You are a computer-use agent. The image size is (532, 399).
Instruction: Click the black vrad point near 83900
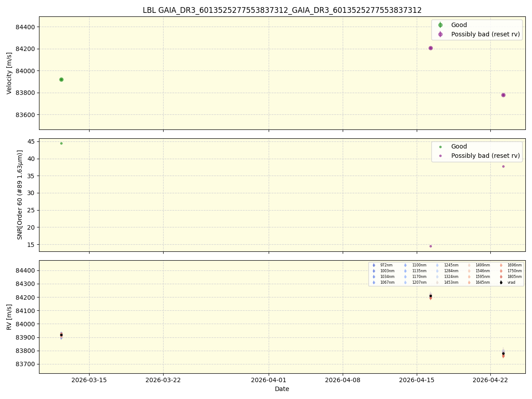point(61,335)
